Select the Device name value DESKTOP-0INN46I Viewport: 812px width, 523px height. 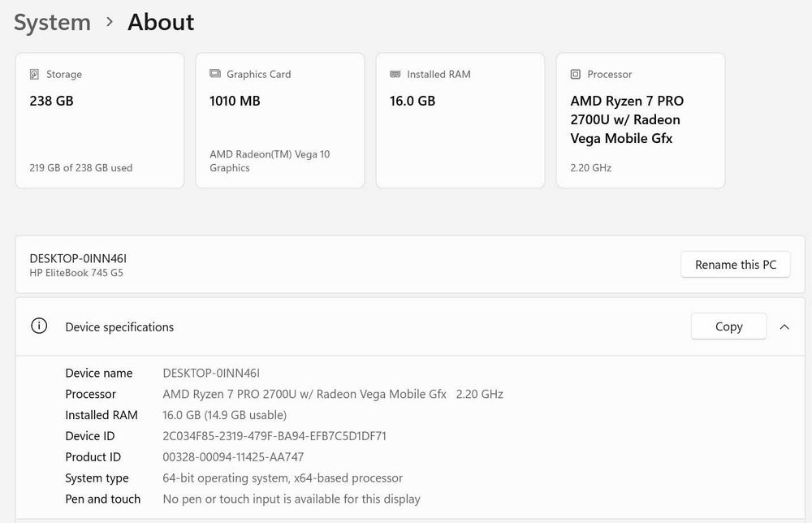pos(211,373)
